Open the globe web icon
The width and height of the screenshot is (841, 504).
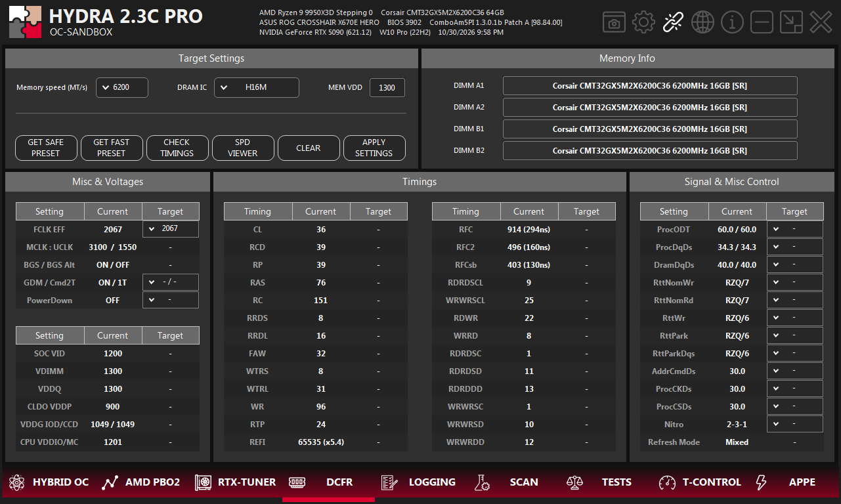[702, 22]
